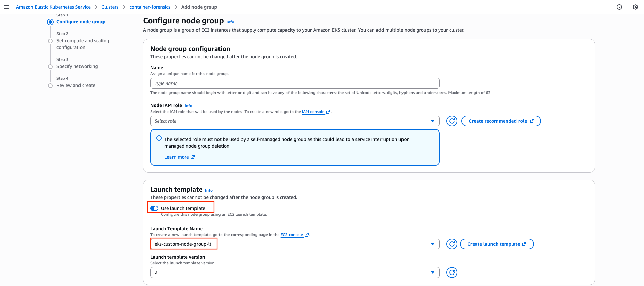The width and height of the screenshot is (644, 286).
Task: Refresh the launch template version list
Action: click(x=452, y=272)
